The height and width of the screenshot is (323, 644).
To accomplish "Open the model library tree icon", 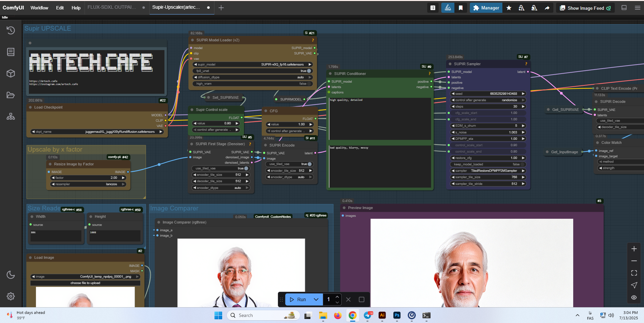I will coord(11,117).
